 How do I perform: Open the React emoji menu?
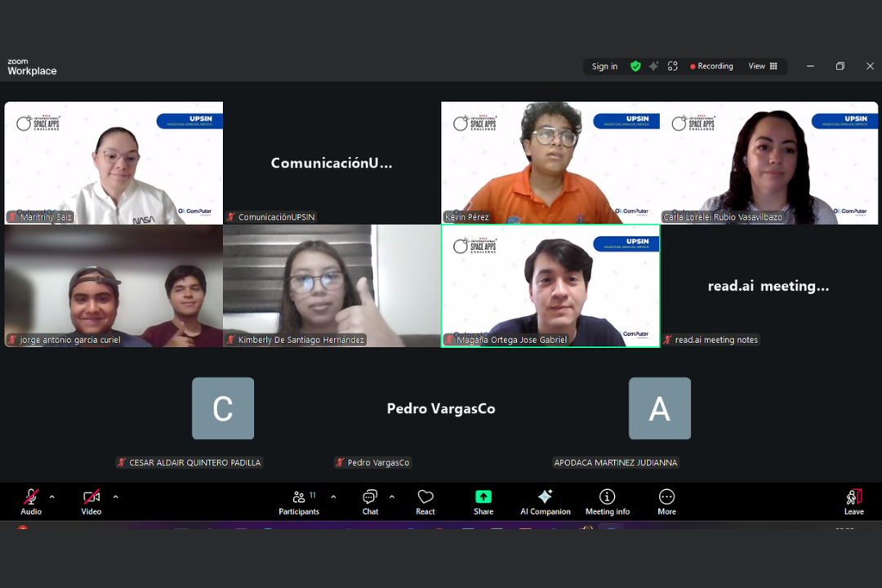[x=425, y=501]
